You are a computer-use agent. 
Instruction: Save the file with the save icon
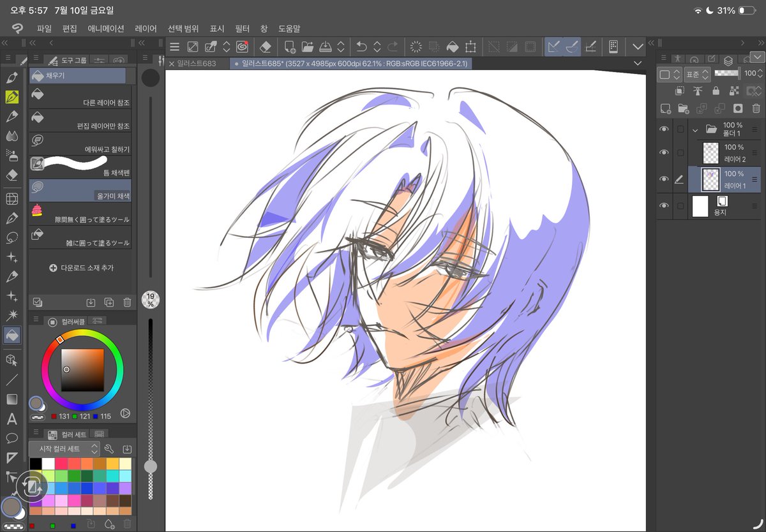(x=325, y=47)
